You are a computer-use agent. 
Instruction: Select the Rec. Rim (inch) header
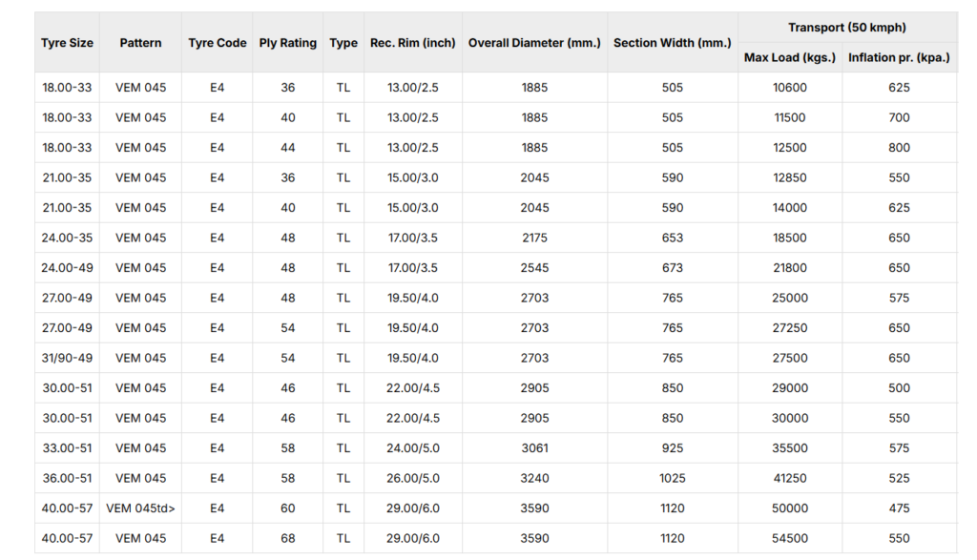coord(413,43)
